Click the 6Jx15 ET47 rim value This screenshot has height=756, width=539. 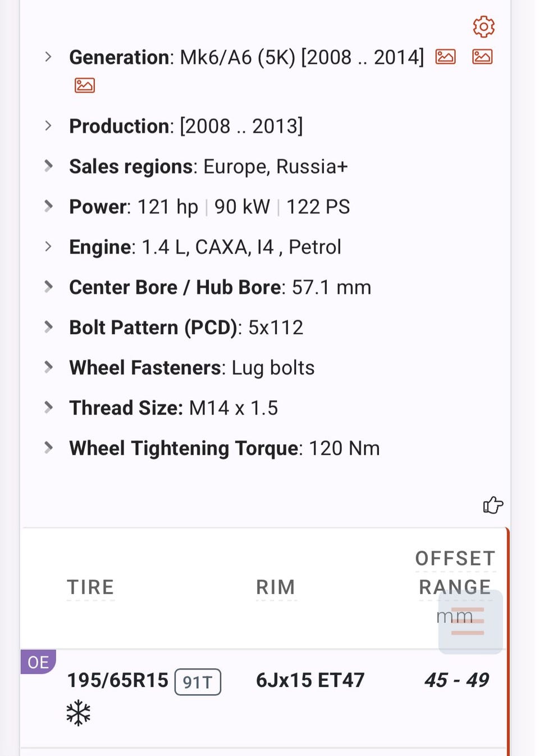click(x=310, y=681)
